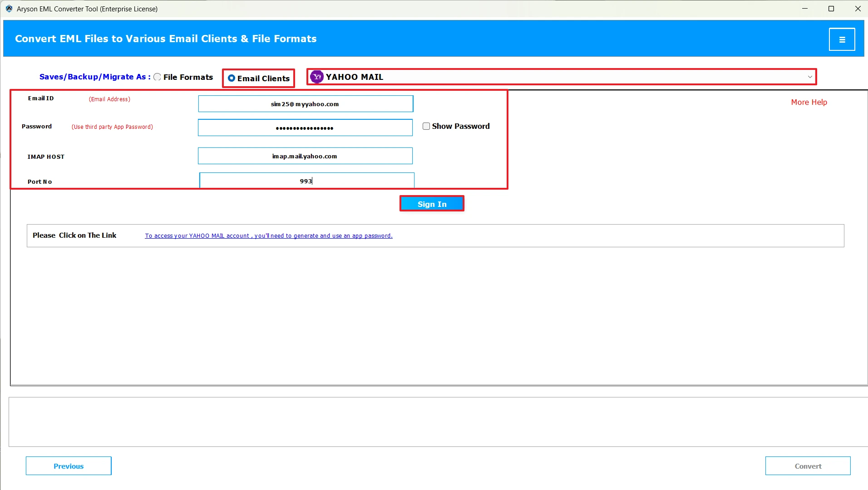Minimize the Aryson EML Converter window
Viewport: 868px width, 490px height.
coord(805,9)
